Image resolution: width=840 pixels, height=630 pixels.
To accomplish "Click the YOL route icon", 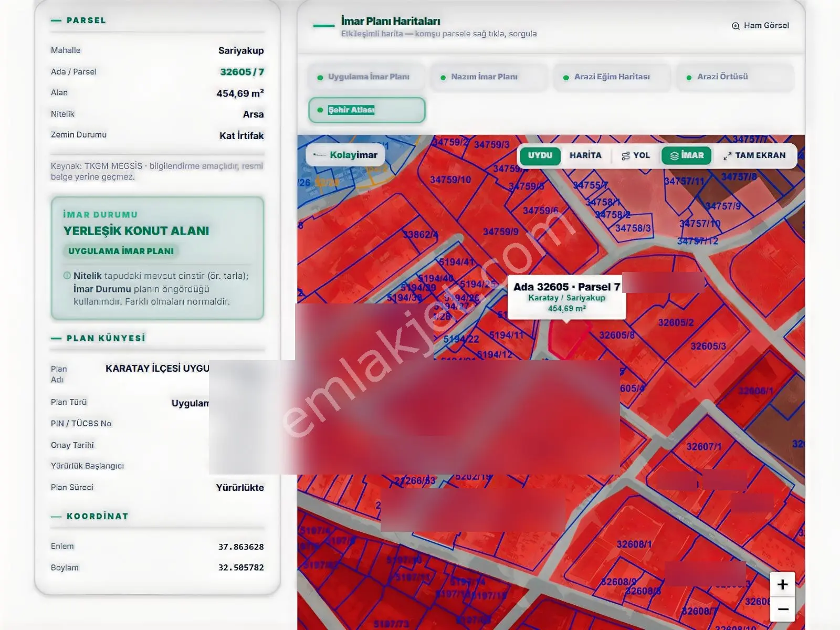I will click(x=625, y=156).
